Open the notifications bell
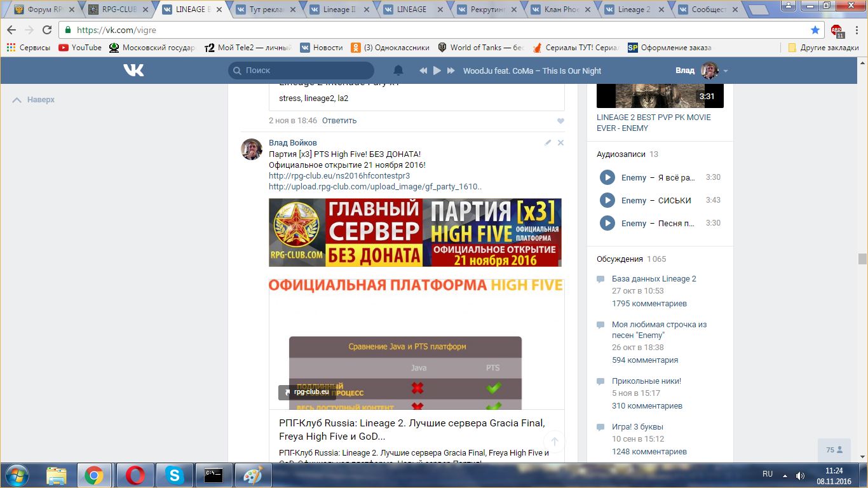Viewport: 868px width, 488px height. click(398, 71)
